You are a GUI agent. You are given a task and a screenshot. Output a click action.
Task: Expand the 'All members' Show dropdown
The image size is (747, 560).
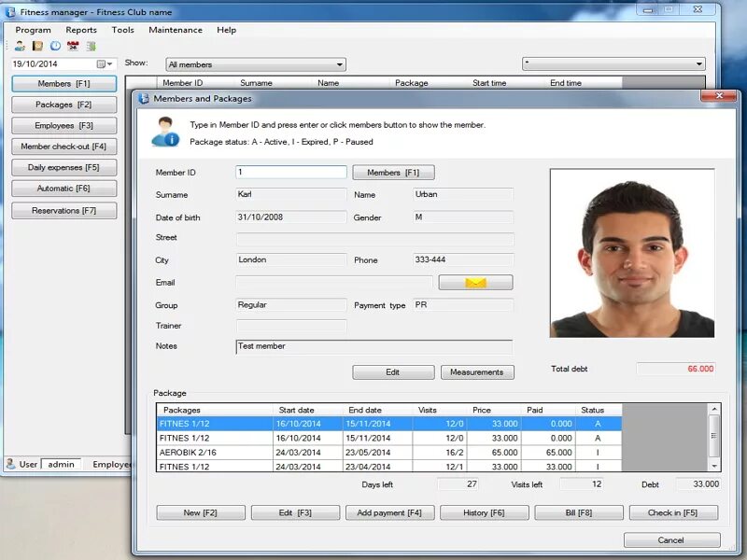coord(256,64)
